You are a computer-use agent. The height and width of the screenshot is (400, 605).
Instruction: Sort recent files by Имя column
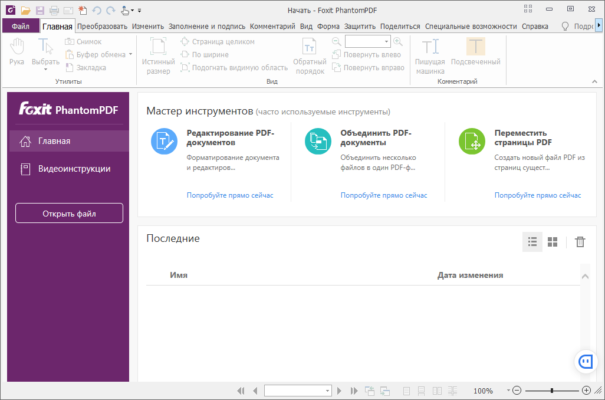coord(179,275)
